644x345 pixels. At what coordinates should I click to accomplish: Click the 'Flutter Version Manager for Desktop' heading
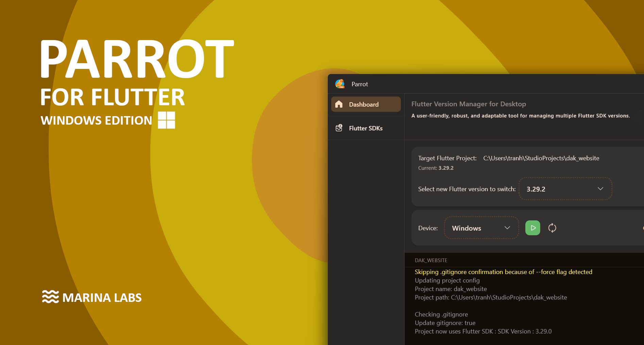pos(469,104)
